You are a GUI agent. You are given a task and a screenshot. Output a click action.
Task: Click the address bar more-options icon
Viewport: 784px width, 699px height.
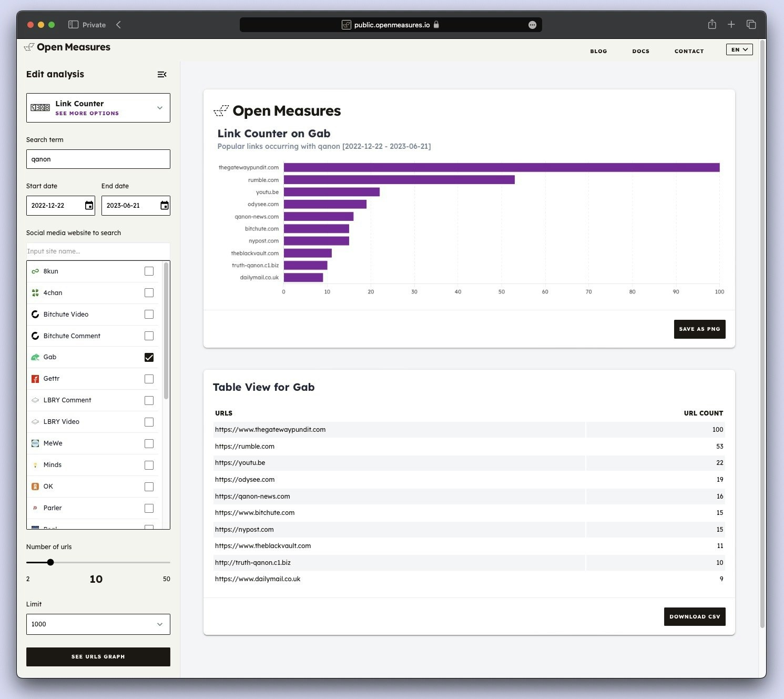click(x=532, y=25)
